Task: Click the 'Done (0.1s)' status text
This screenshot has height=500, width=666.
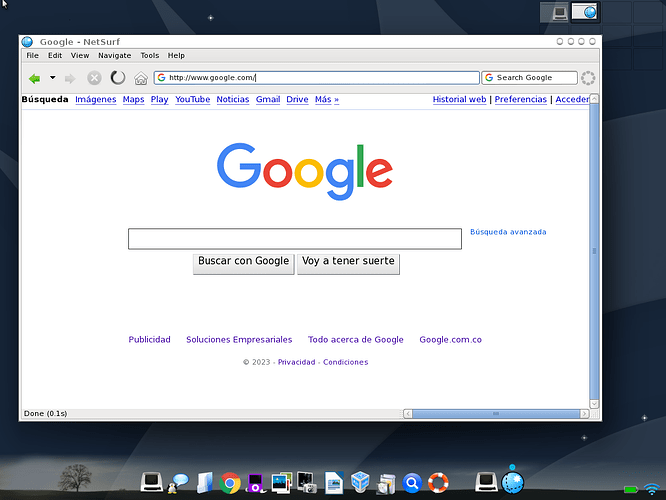Action: [x=45, y=414]
